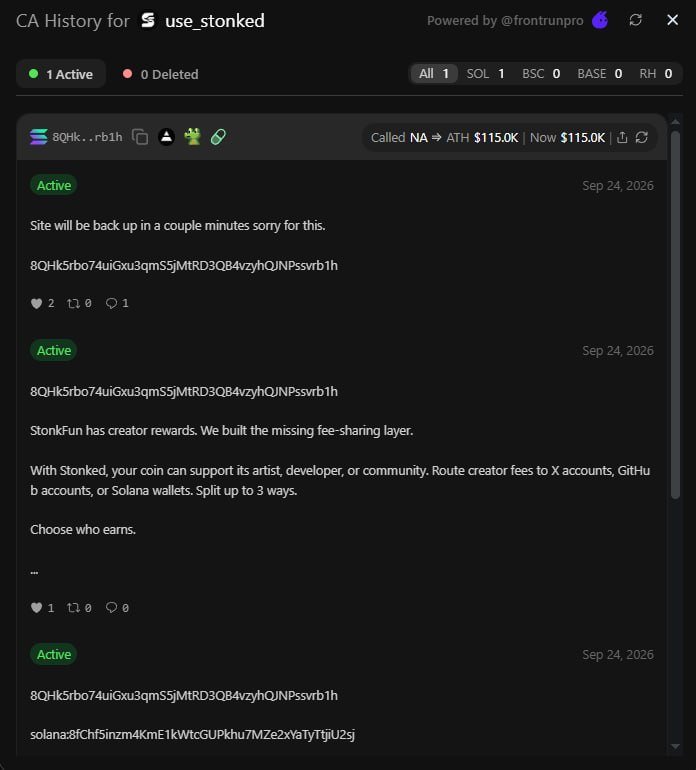Refresh the CA History panel
Image resolution: width=696 pixels, height=770 pixels.
tap(636, 20)
